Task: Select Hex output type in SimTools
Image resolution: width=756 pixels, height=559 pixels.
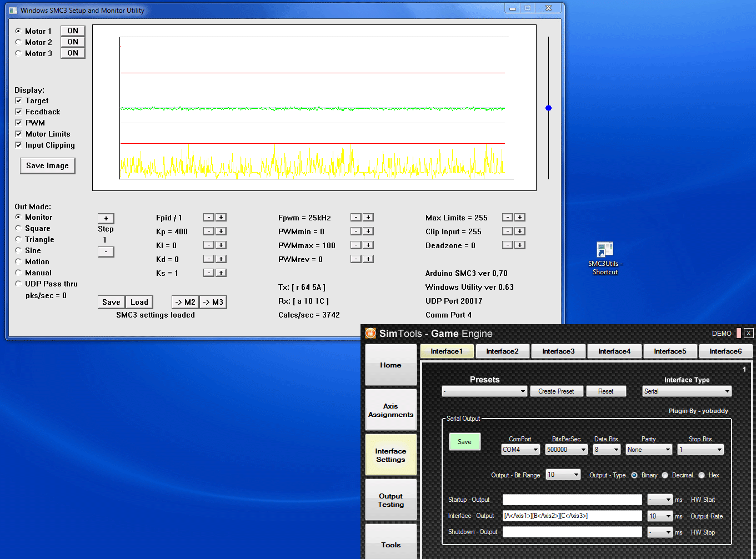Action: click(702, 475)
